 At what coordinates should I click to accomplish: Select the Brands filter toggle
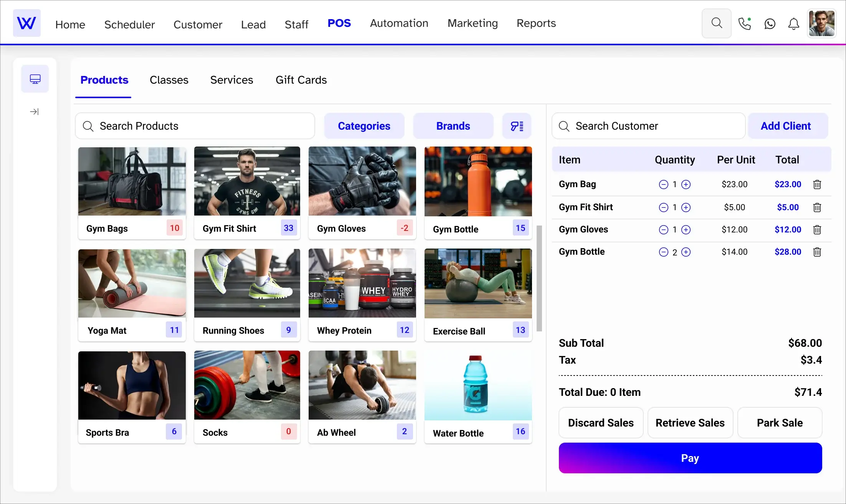(453, 126)
